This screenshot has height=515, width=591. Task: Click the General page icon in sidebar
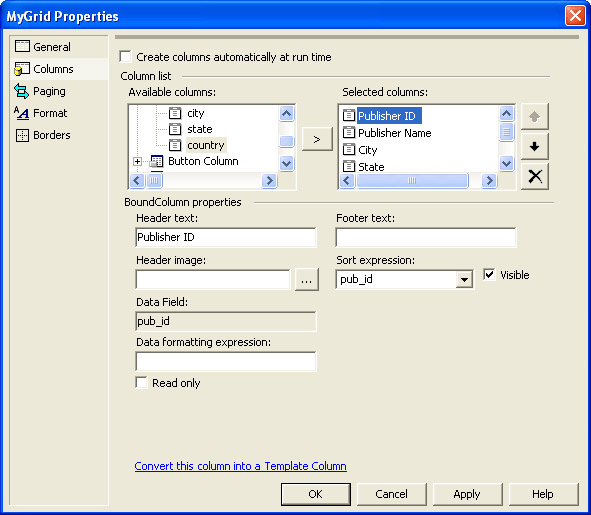point(22,46)
